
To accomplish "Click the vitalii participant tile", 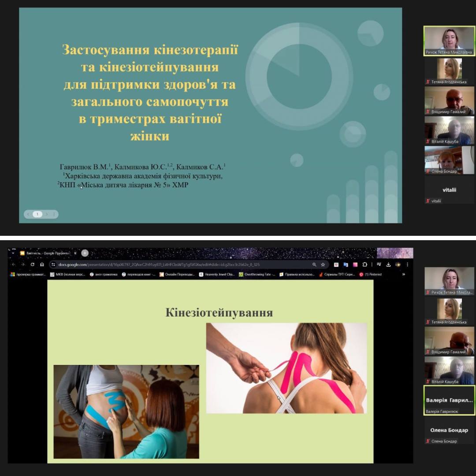I will point(449,190).
